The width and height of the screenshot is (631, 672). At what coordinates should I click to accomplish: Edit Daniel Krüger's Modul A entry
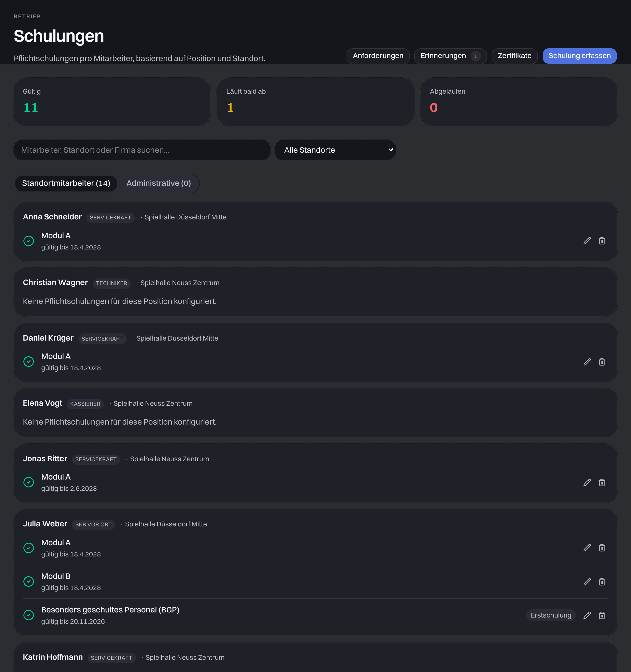coord(587,362)
